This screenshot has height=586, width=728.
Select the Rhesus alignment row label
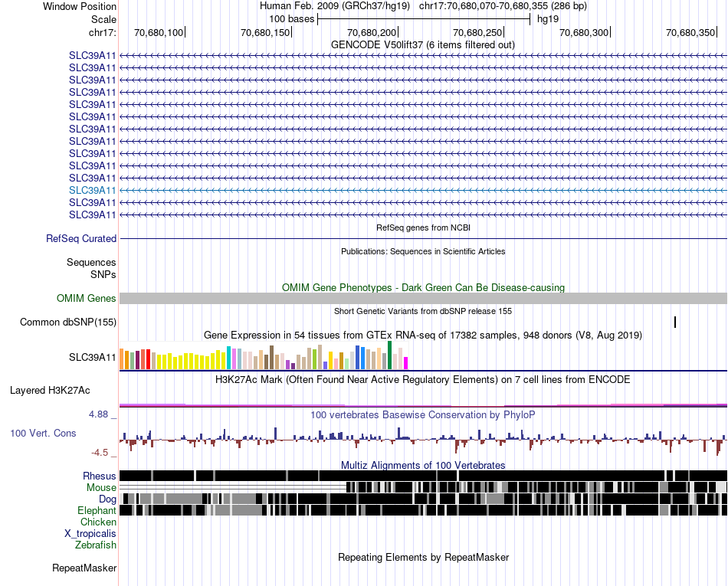[x=100, y=476]
